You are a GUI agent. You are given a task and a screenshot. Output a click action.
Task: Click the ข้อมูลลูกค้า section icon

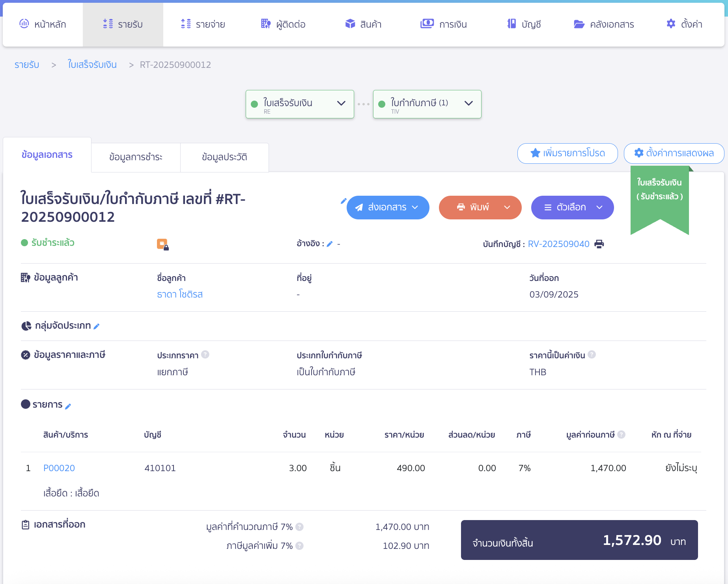tap(26, 278)
